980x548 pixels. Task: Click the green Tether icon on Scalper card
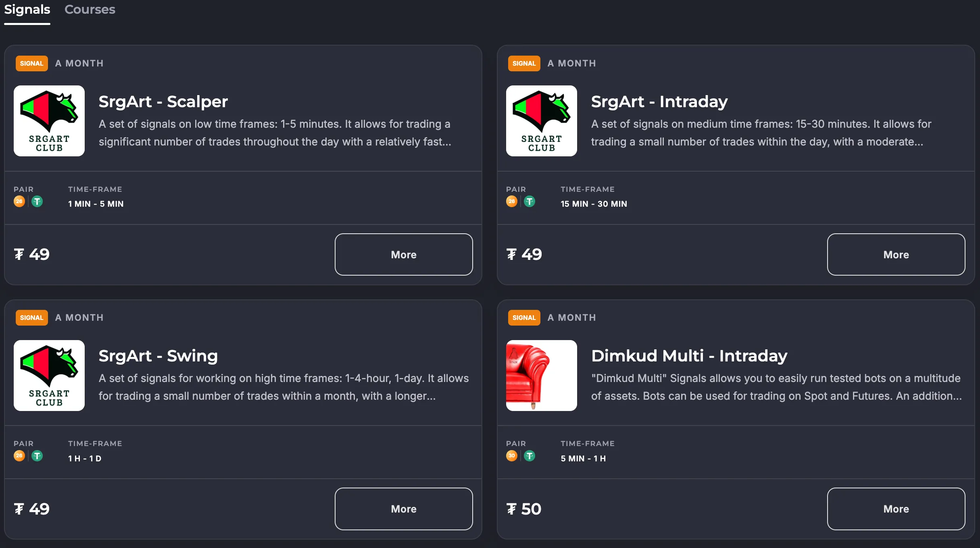[x=37, y=201]
